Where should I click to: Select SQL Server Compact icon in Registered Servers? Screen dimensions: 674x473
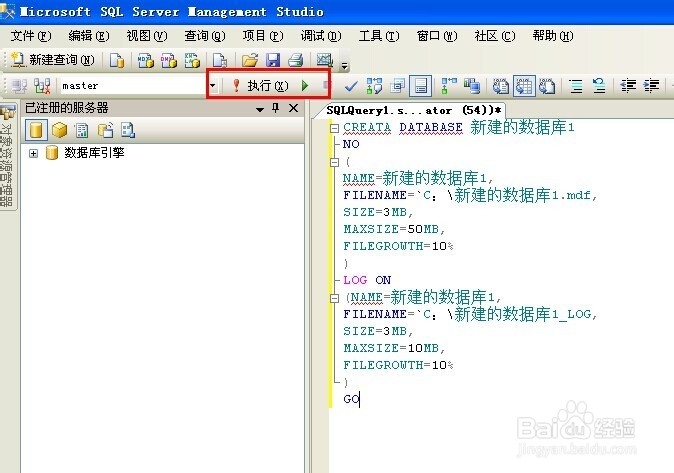106,130
